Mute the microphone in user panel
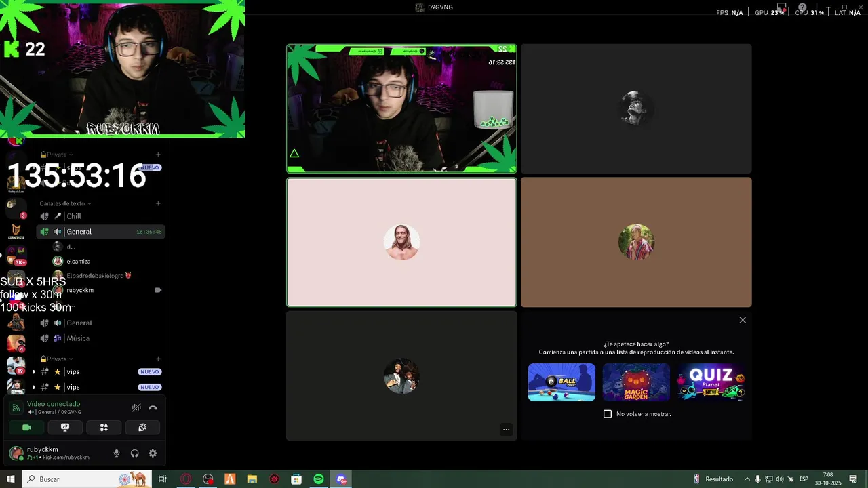The height and width of the screenshot is (488, 868). [x=117, y=453]
